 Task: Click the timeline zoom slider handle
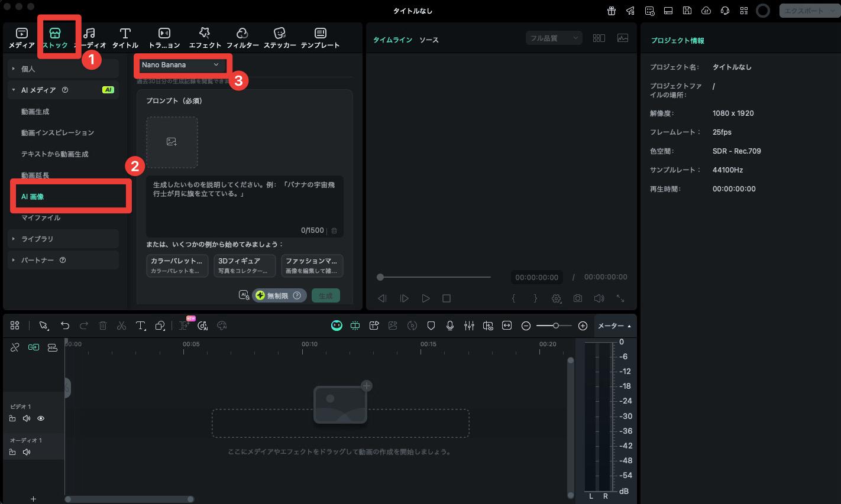(x=556, y=326)
